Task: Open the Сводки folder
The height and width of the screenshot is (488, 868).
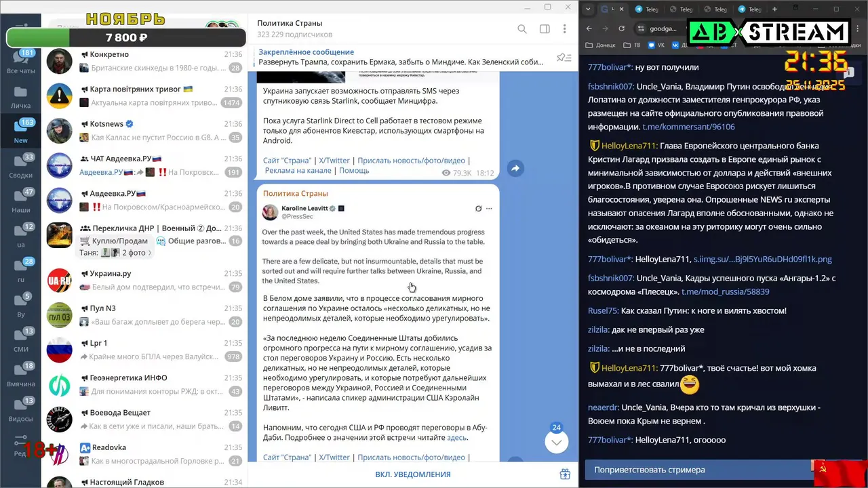Action: (x=20, y=167)
